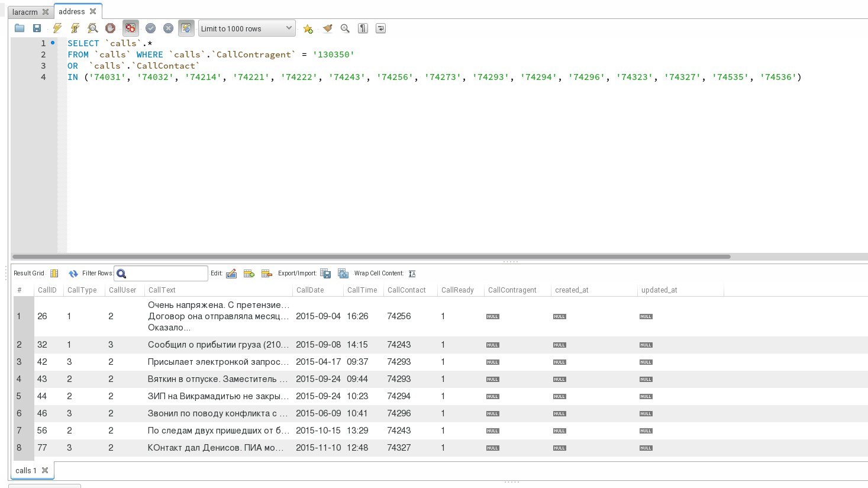Focus the Filter Rows search field
Screen dimensions: 868x488
click(x=161, y=273)
